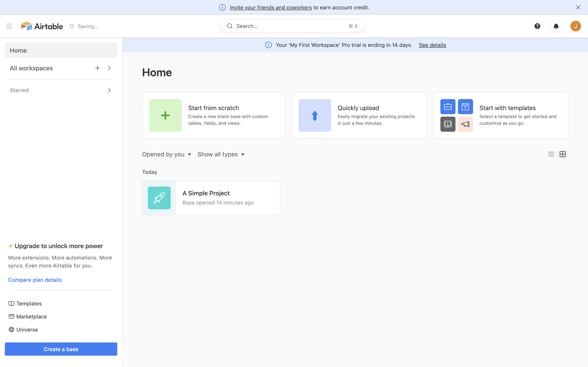
Task: Click the plus icon beside All workspaces
Action: [x=97, y=68]
